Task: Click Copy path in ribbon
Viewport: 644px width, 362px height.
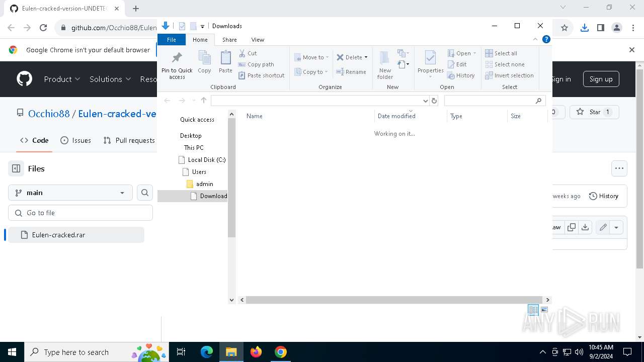Action: click(256, 64)
